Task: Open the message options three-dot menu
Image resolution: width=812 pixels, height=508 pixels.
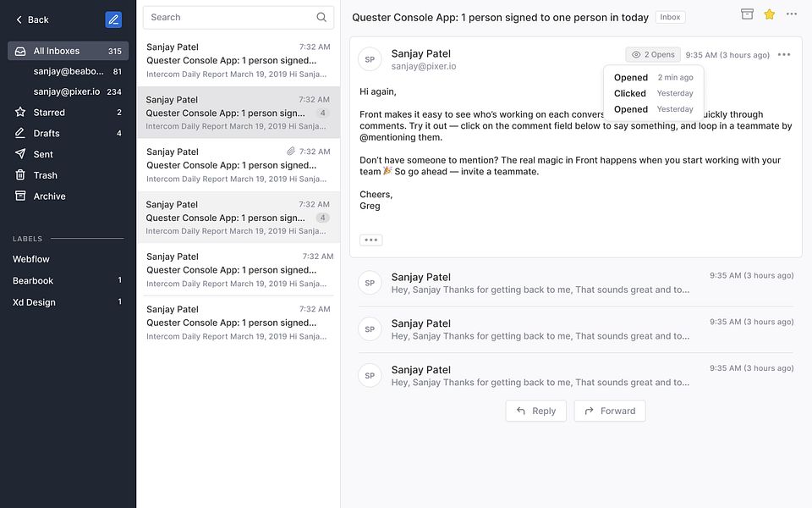Action: coord(784,55)
